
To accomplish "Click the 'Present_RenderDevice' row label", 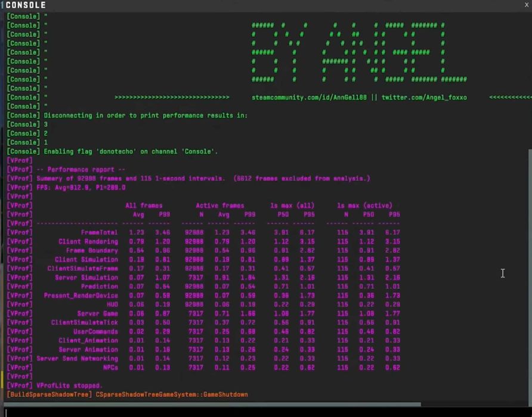I will pyautogui.click(x=81, y=295).
